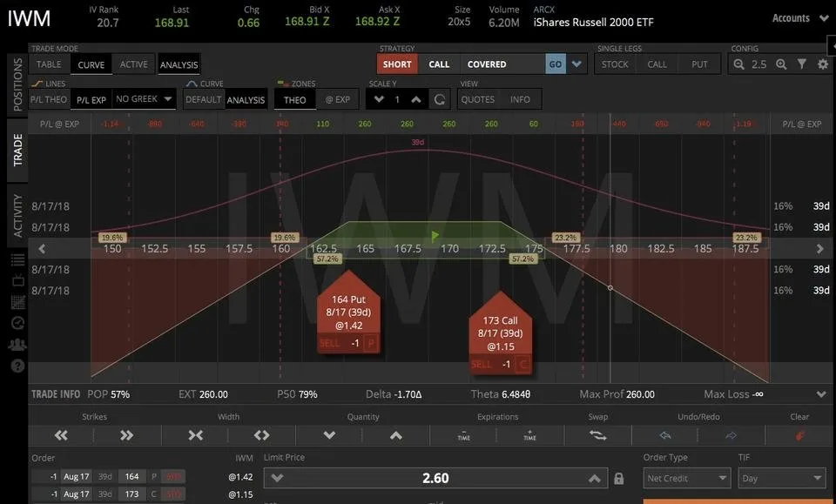Toggle the ANALYSIS trade mode button
Image resolution: width=836 pixels, height=504 pixels.
click(x=179, y=64)
